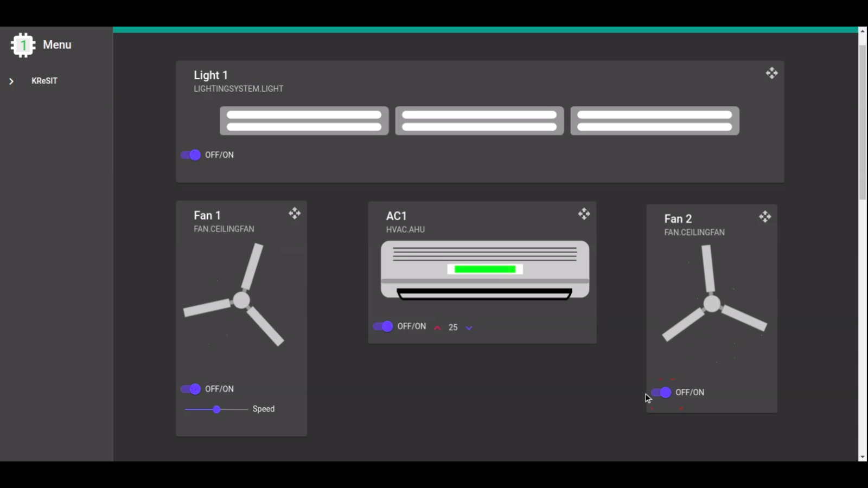Turn off AC1 using its OFF/ON switch
Viewport: 868px width, 488px height.
coord(382,326)
